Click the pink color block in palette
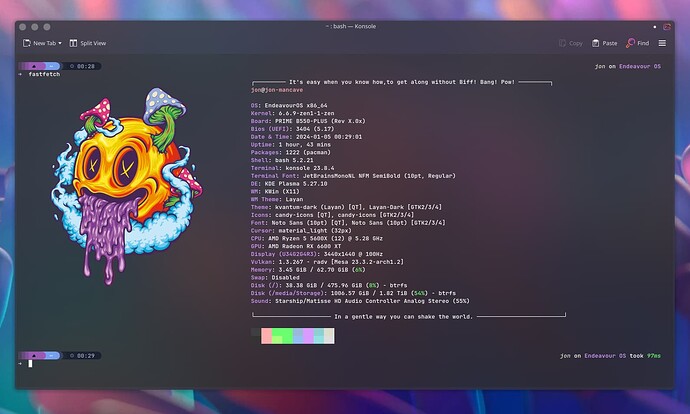The image size is (690, 414). pos(266,336)
